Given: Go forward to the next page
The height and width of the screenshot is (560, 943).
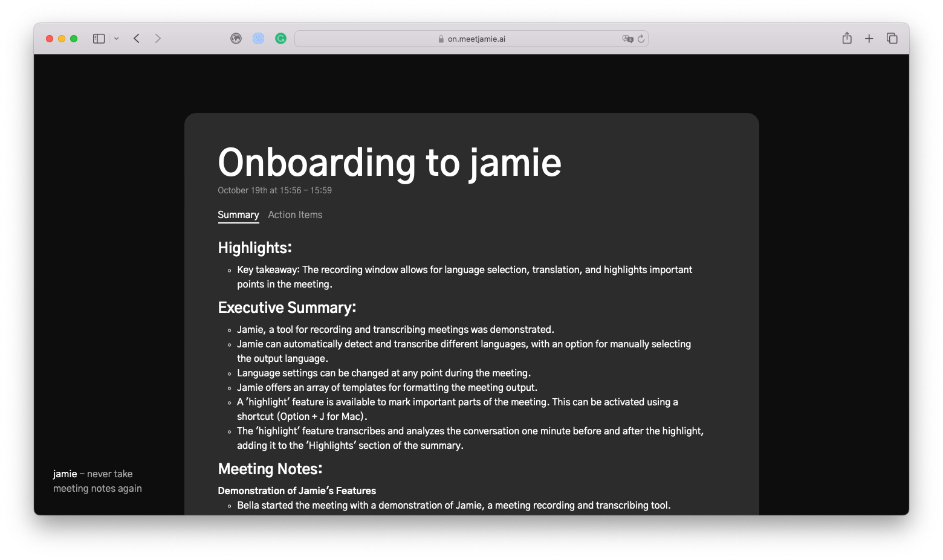Looking at the screenshot, I should click(x=158, y=39).
